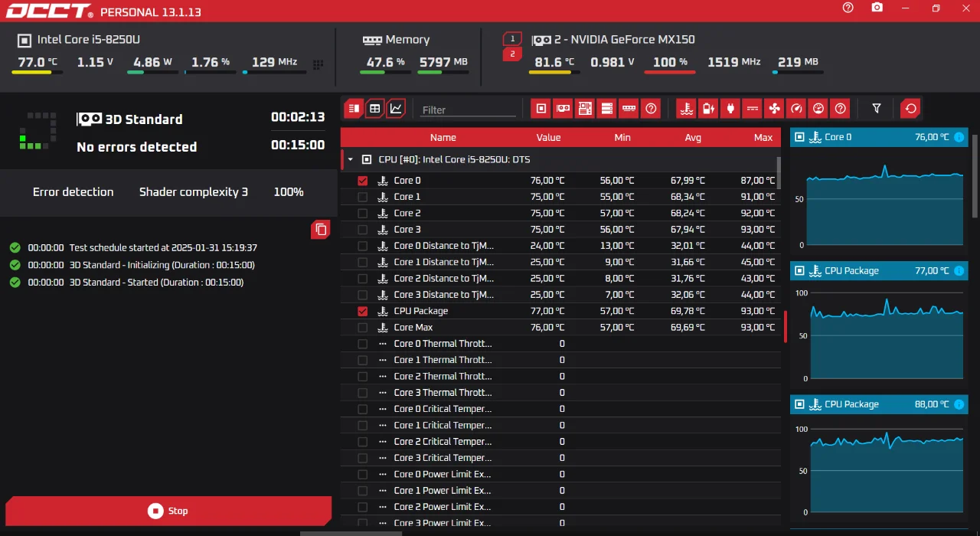Image resolution: width=980 pixels, height=536 pixels.
Task: Uncheck the Core 0 temperature checkbox
Action: tap(363, 181)
